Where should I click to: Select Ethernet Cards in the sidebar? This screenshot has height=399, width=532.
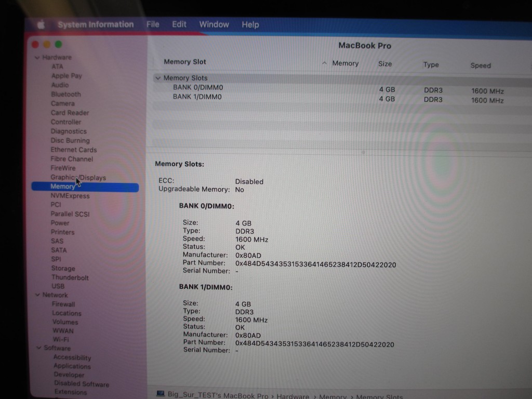click(74, 150)
